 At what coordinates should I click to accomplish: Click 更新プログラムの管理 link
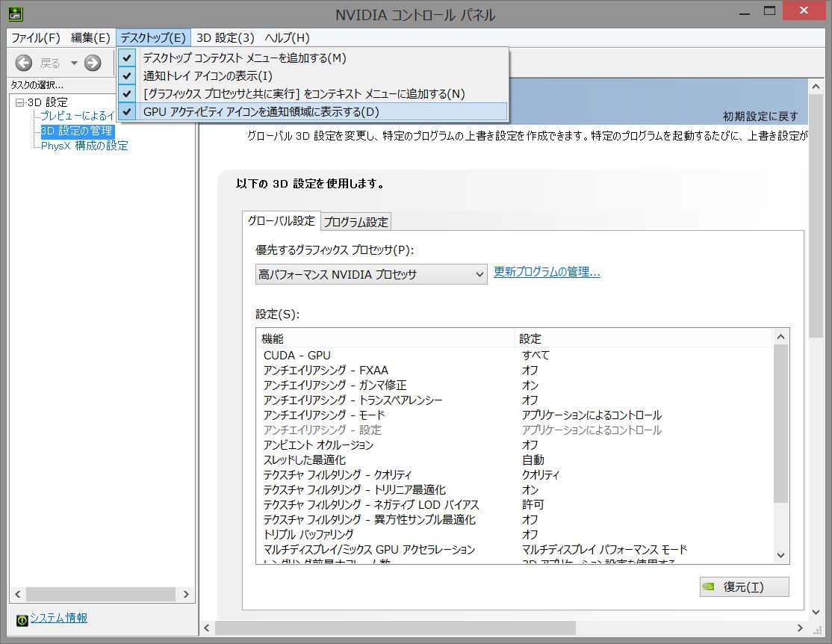click(x=547, y=272)
